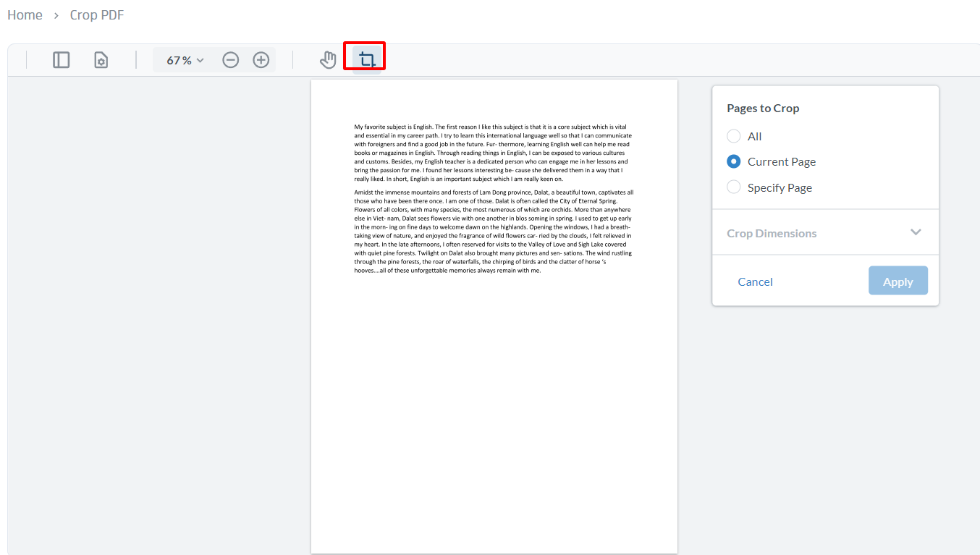
Task: Open the 67% zoom level dropdown
Action: click(183, 60)
